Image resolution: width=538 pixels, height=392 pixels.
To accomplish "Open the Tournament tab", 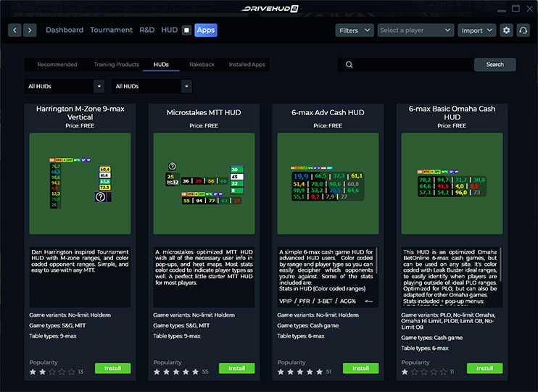I will pos(111,30).
